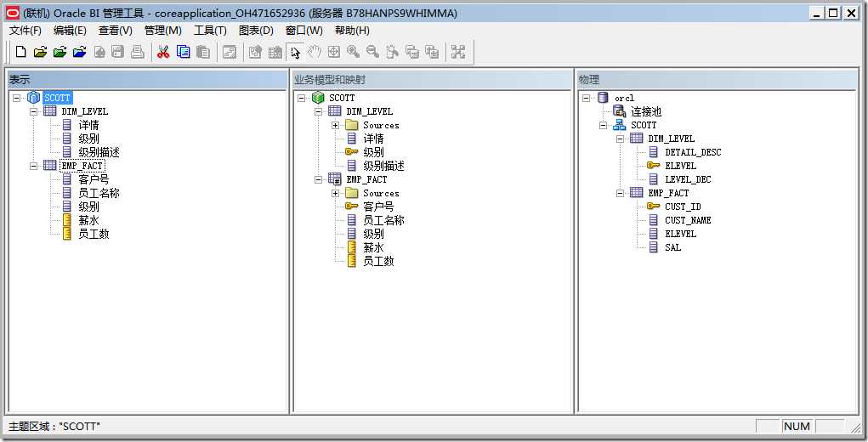Click the crosshair fit-view toolbar icon
This screenshot has width=868, height=442.
334,52
